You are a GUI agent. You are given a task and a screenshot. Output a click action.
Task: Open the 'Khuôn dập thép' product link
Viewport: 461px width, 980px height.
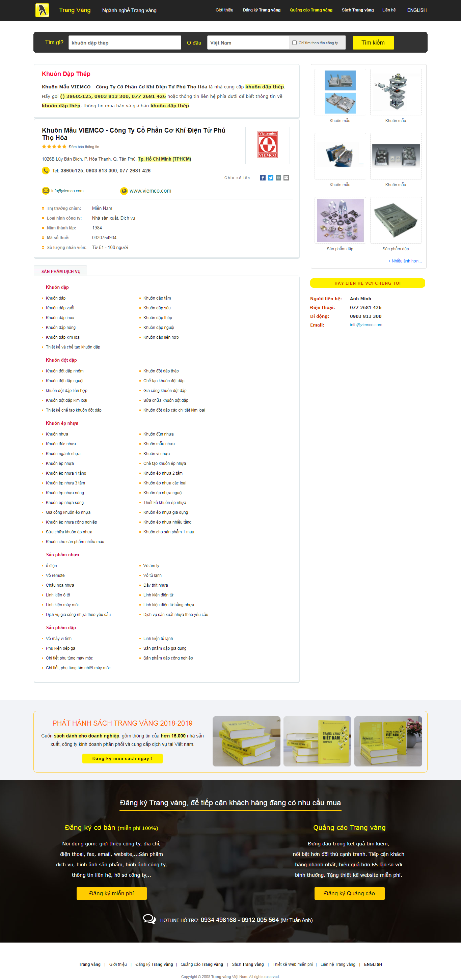click(x=158, y=318)
